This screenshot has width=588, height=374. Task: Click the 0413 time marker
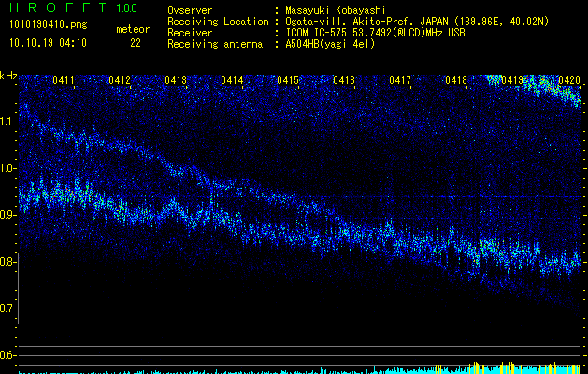coord(176,80)
